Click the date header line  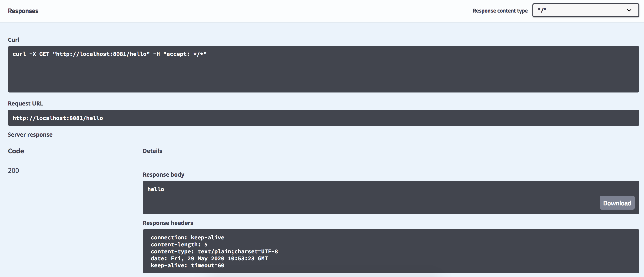point(209,258)
